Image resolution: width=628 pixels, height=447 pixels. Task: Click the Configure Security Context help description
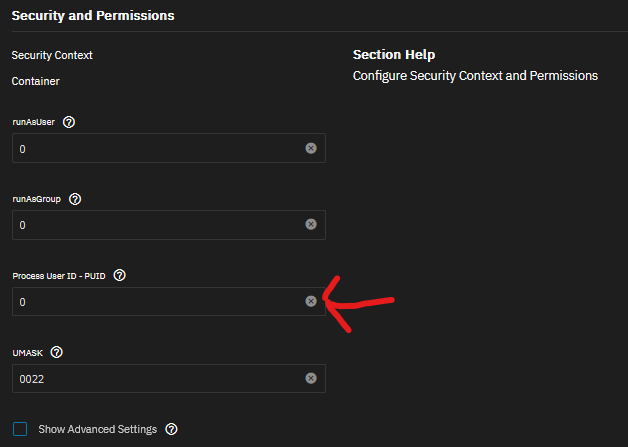pos(475,75)
